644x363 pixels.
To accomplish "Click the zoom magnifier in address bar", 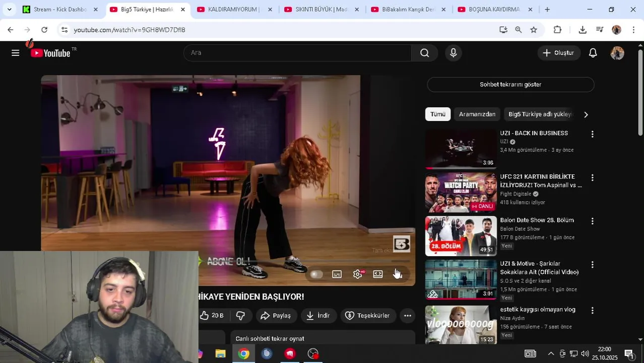I will tap(518, 30).
